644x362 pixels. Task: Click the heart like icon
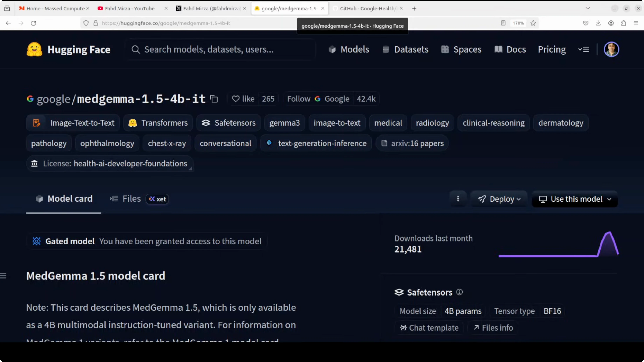tap(236, 99)
